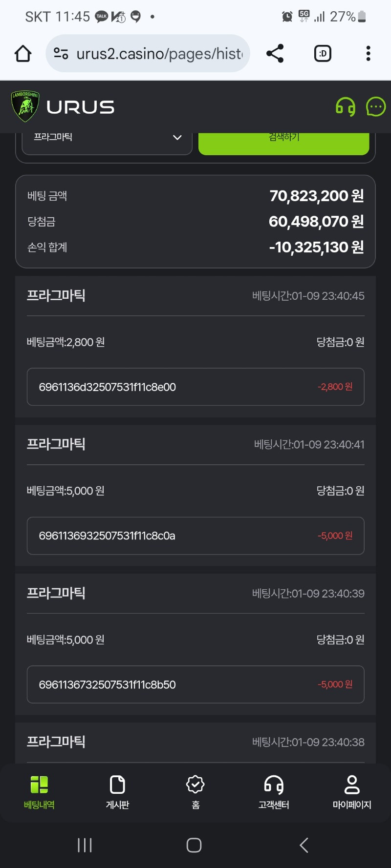391x868 pixels.
Task: Tap the URUS Lamborghini logo
Action: pos(63,107)
